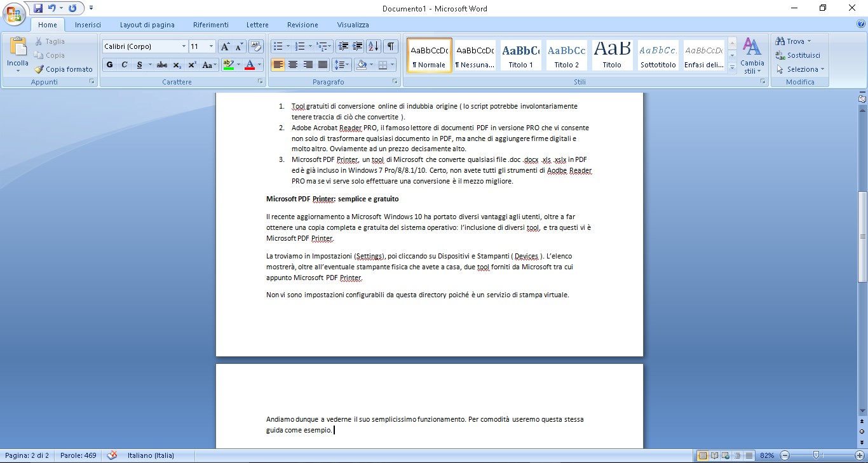868x463 pixels.
Task: Save the document with the floppy disk icon
Action: tap(38, 8)
